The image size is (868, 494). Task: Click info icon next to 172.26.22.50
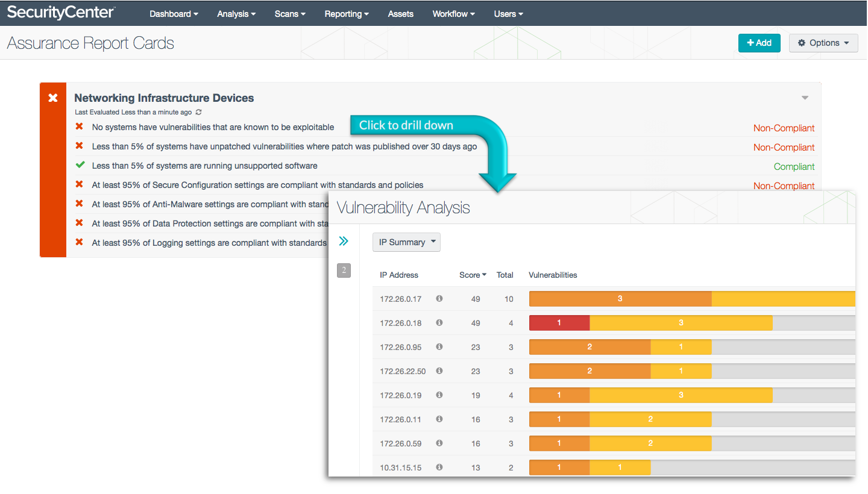point(439,370)
